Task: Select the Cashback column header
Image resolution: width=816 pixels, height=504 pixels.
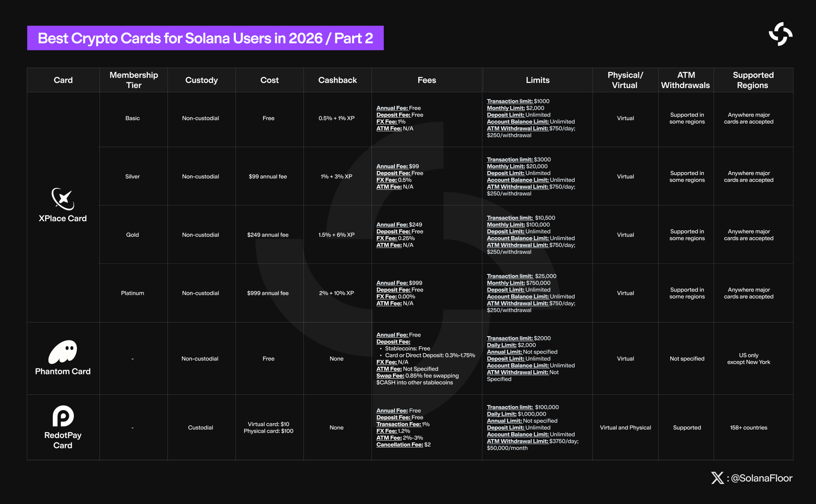Action: click(x=337, y=80)
